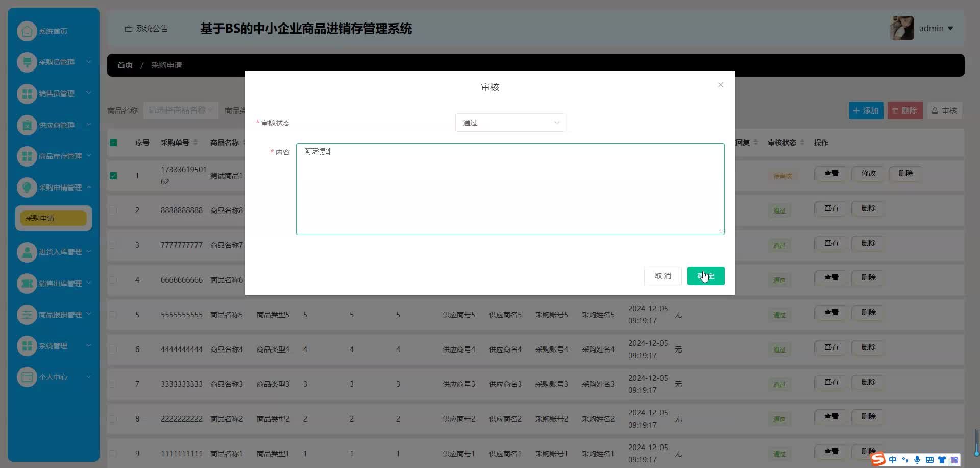Uncheck the checkbox for row 1

tap(113, 176)
